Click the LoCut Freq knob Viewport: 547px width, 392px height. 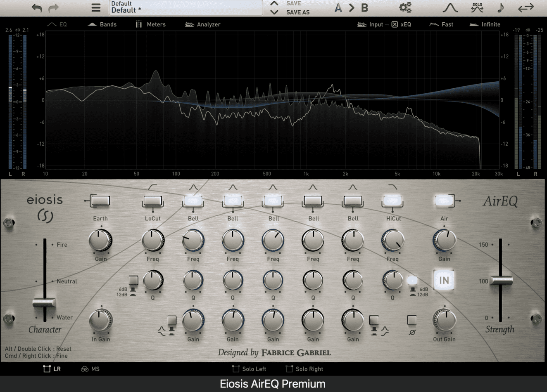152,241
